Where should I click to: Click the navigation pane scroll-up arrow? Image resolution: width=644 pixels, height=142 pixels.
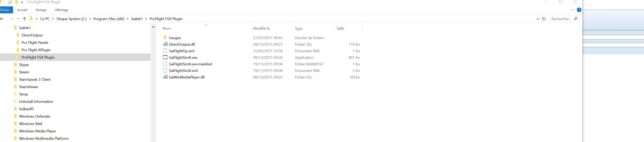click(153, 27)
